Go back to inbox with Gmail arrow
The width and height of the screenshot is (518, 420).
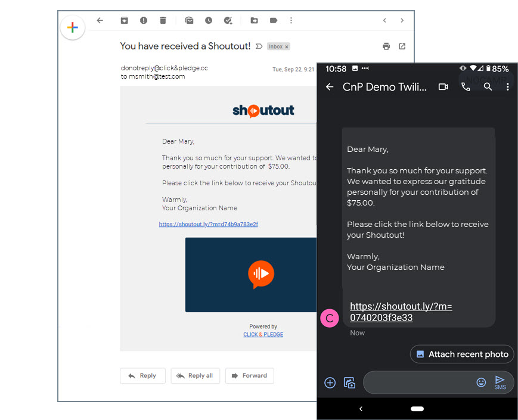click(x=100, y=20)
